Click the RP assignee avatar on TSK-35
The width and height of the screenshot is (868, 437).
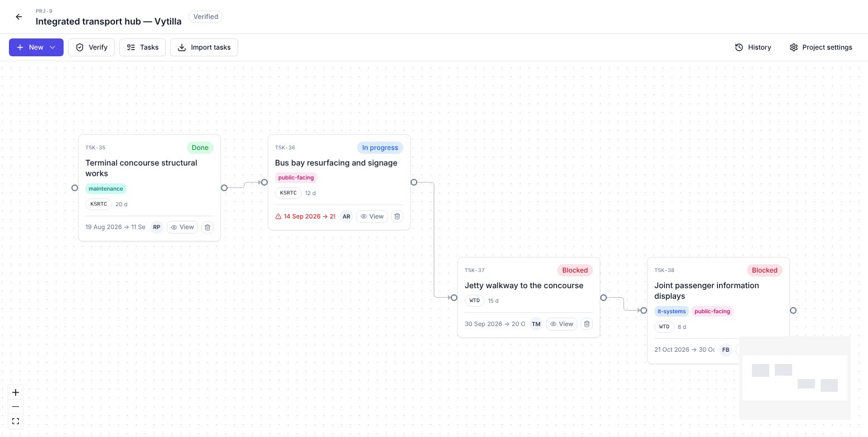[157, 227]
